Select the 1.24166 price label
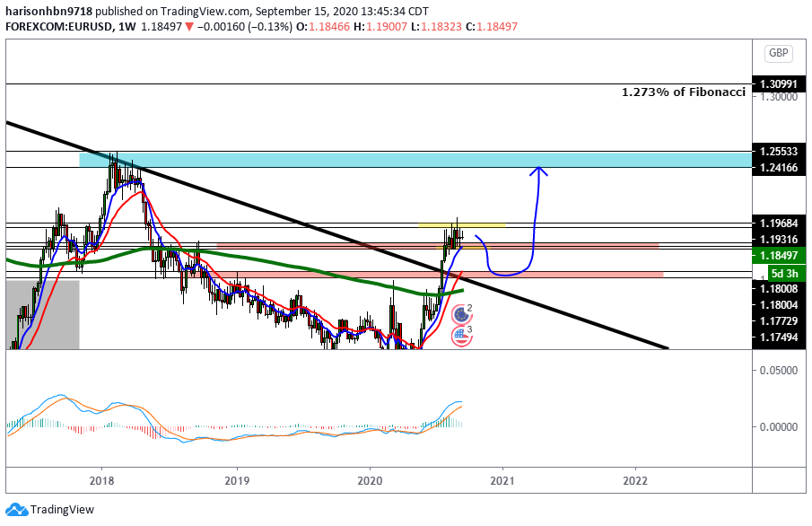The width and height of the screenshot is (812, 526). point(778,168)
